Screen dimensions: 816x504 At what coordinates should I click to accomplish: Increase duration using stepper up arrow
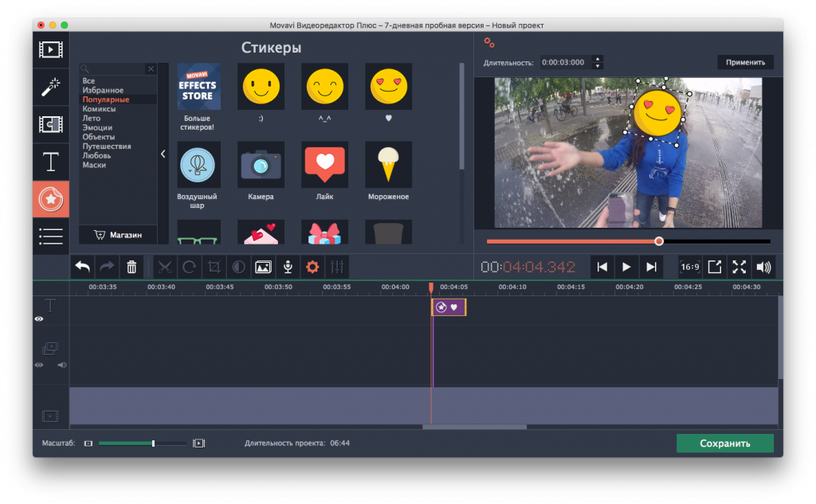click(598, 59)
